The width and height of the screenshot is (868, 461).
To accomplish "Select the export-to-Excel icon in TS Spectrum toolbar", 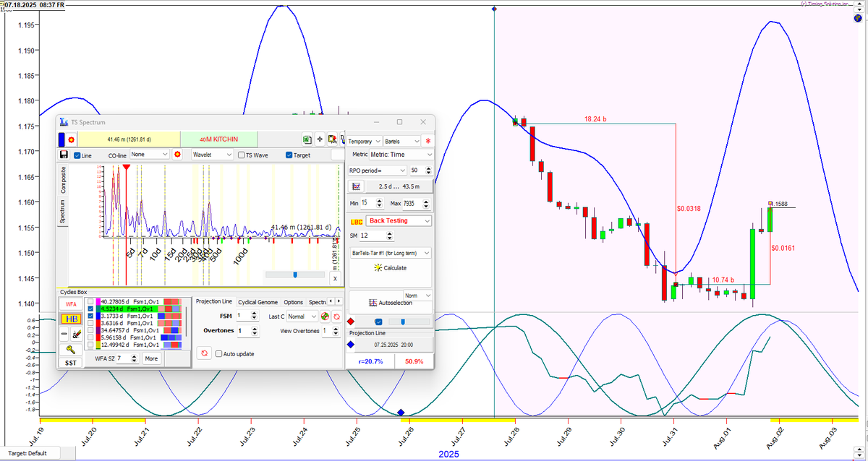I will 306,139.
